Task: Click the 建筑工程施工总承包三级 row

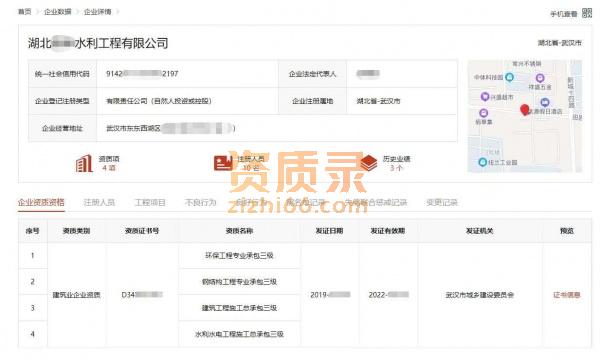Action: pyautogui.click(x=239, y=308)
